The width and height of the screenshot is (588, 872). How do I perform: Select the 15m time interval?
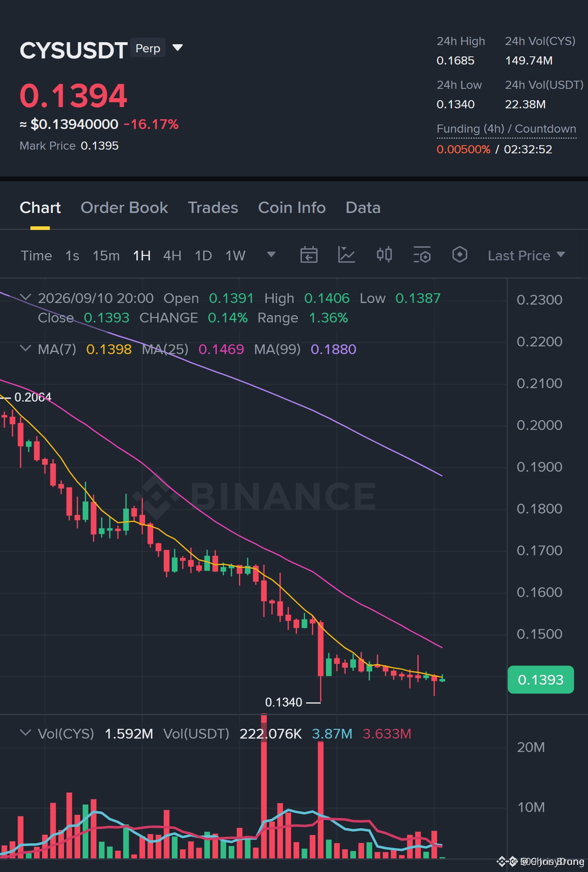coord(106,256)
